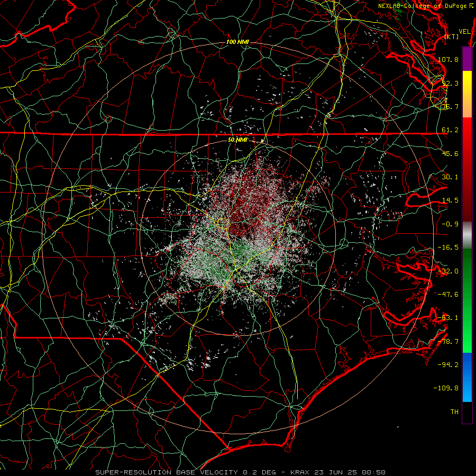
Task: Click the TH label on the scale
Action: point(454,412)
